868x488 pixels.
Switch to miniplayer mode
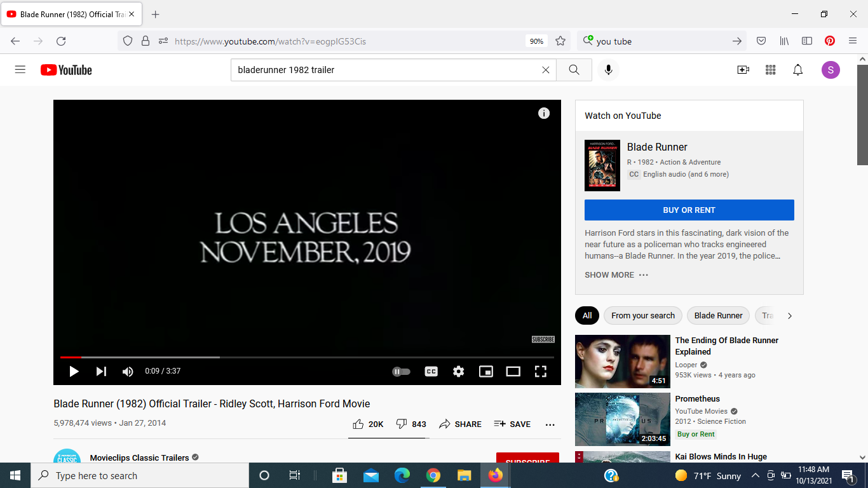(x=486, y=371)
